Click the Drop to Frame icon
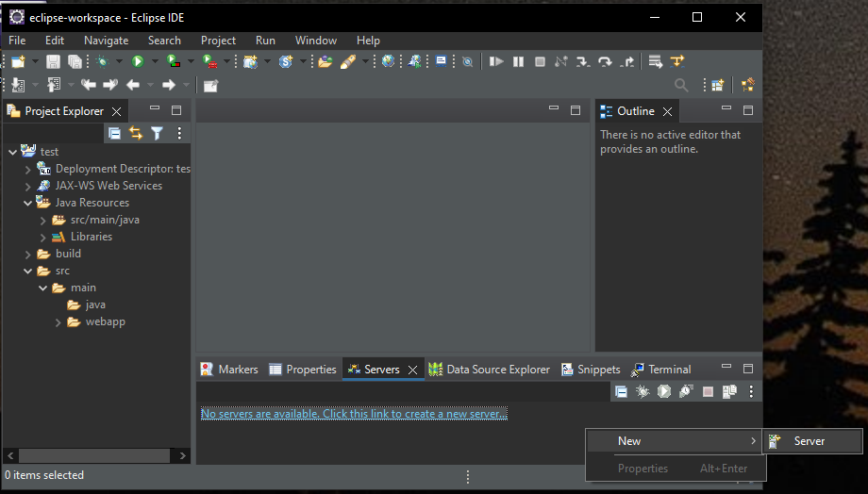Screen dimensions: 868x494 point(656,61)
